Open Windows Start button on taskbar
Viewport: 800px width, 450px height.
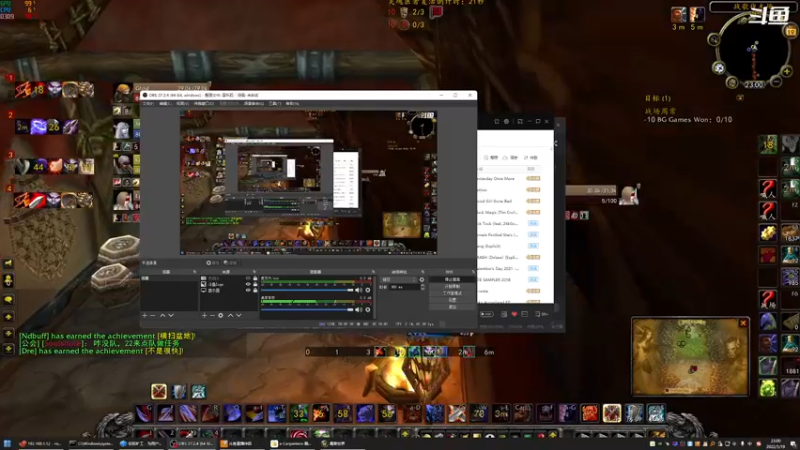(x=7, y=444)
